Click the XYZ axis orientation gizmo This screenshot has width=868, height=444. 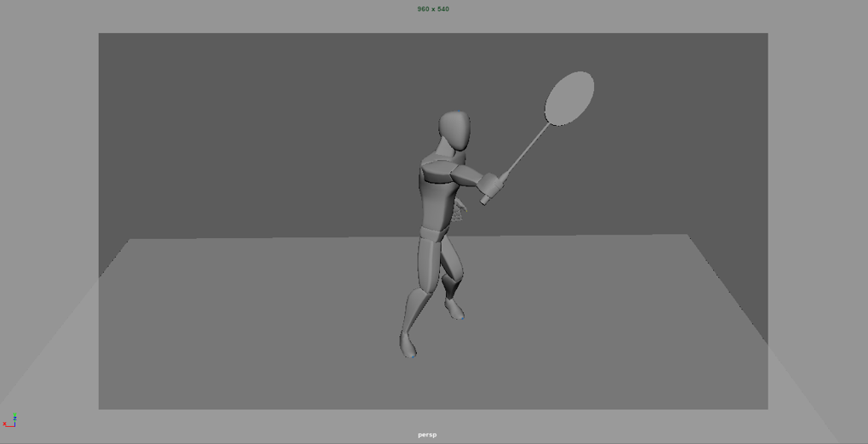(9, 421)
